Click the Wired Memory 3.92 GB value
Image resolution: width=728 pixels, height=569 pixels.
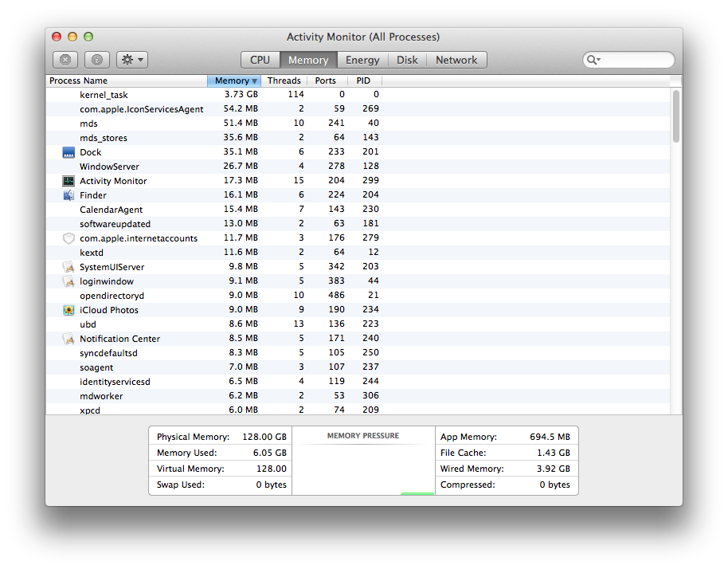(554, 469)
